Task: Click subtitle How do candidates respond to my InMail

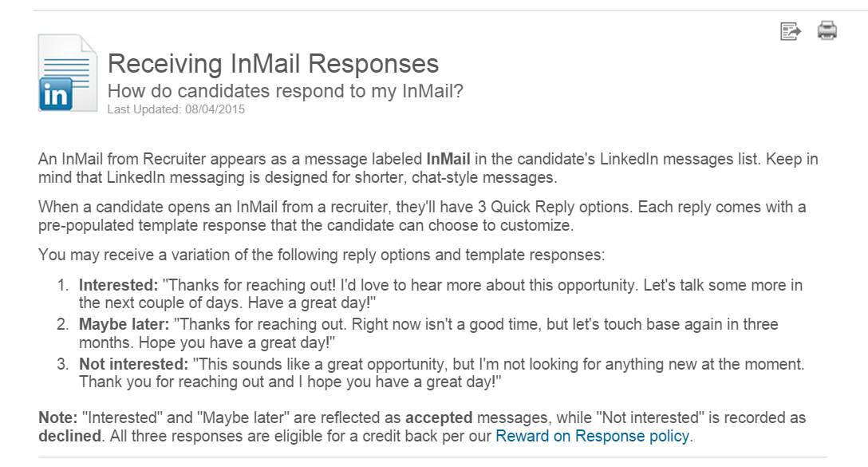Action: pos(285,91)
